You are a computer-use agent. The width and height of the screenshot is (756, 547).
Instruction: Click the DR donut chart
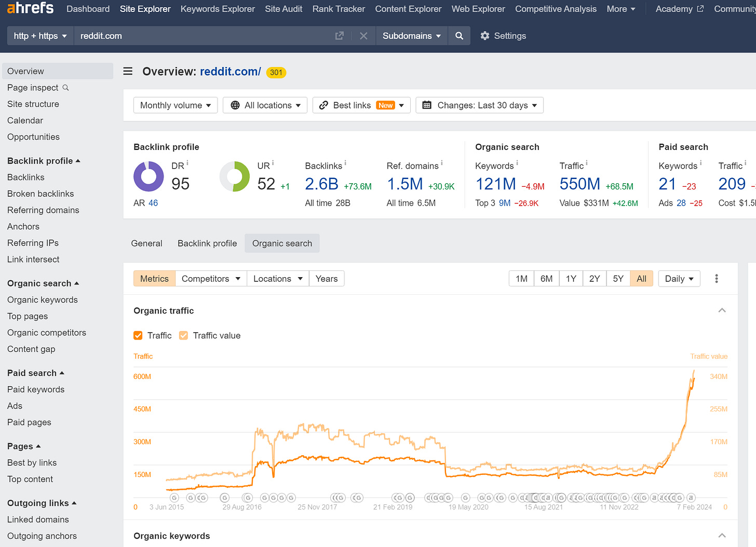pos(149,176)
